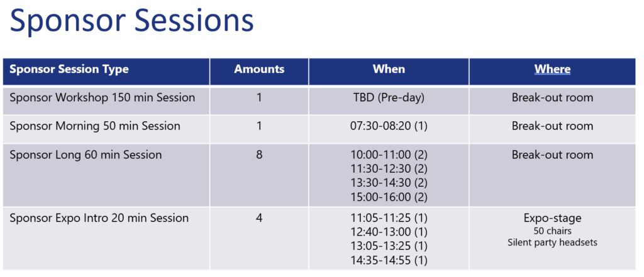Screen dimensions: 644x277
Task: Click the 15:00-16:00 time slot
Action: [389, 197]
